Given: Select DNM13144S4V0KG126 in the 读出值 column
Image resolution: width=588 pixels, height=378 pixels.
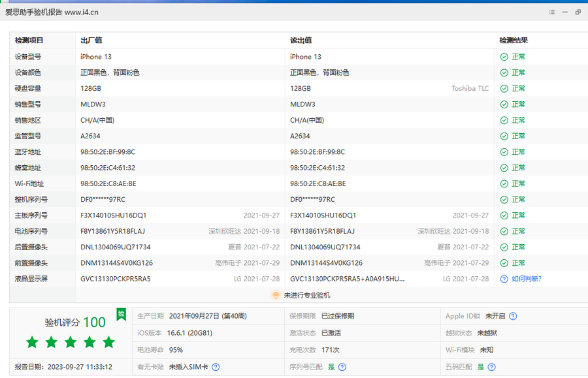Looking at the screenshot, I should [326, 263].
